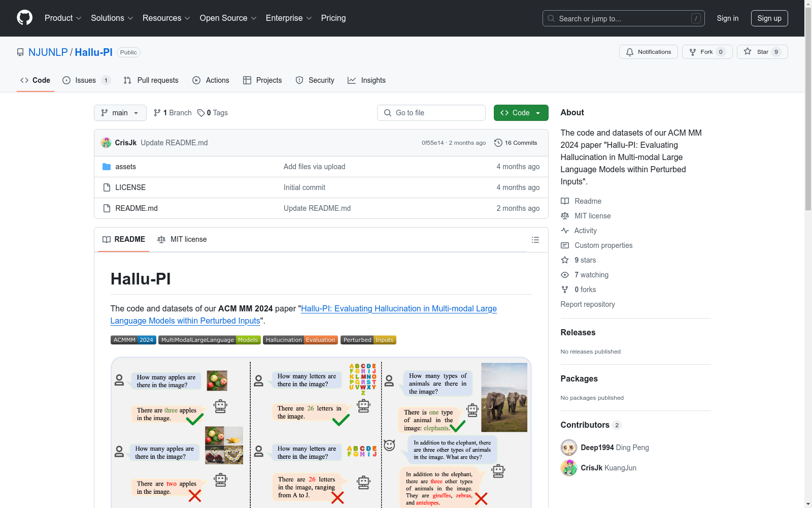Open the Security tab
Viewport: 812px width, 508px height.
click(315, 80)
